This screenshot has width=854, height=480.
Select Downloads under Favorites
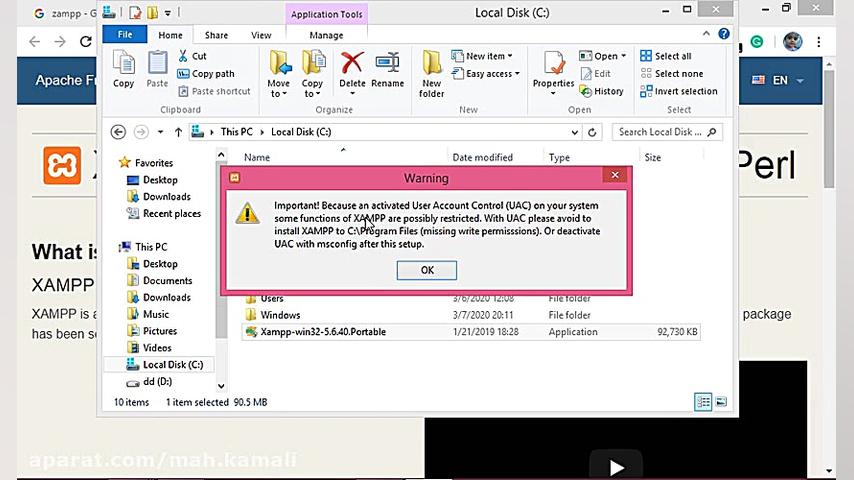coord(159,197)
